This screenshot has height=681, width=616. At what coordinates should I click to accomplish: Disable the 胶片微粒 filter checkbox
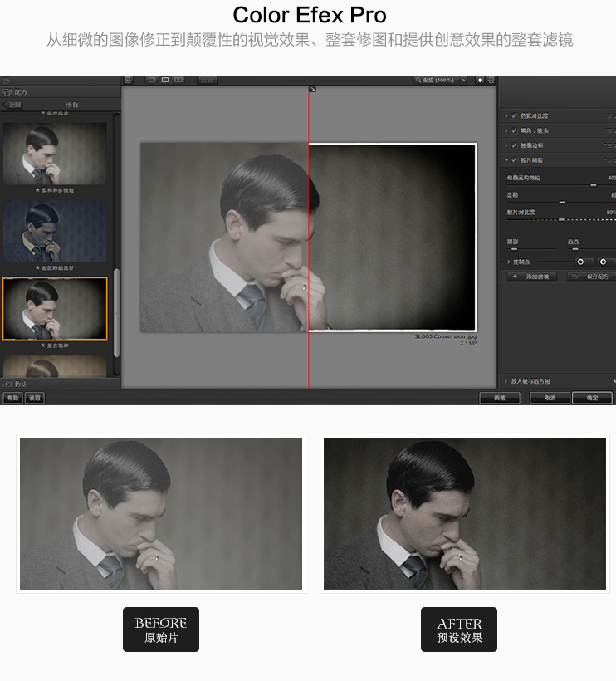click(x=514, y=160)
